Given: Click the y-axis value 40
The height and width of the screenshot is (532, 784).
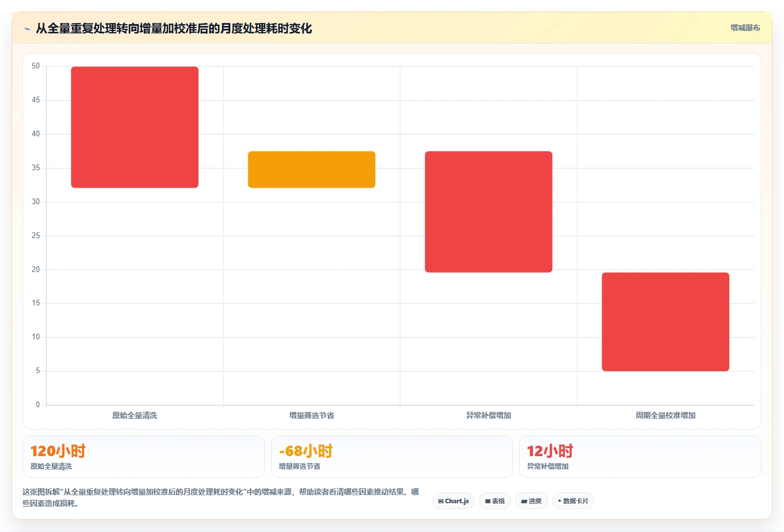Looking at the screenshot, I should pos(36,134).
